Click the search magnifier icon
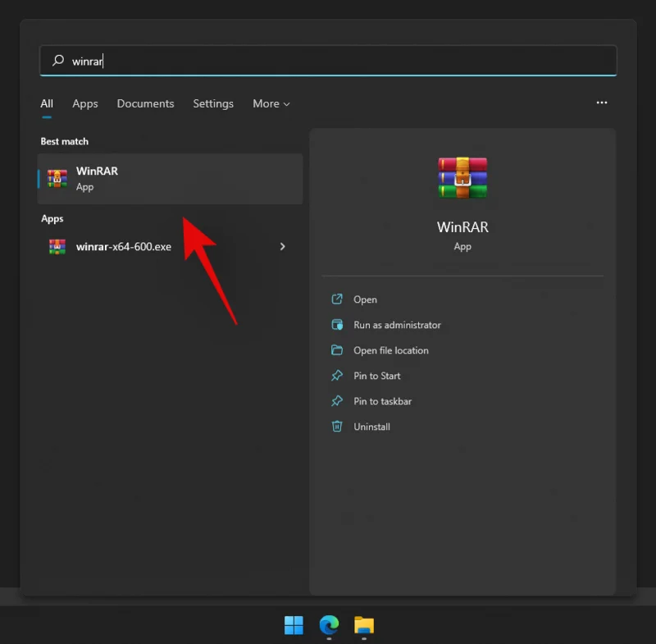The width and height of the screenshot is (656, 644). coord(57,61)
